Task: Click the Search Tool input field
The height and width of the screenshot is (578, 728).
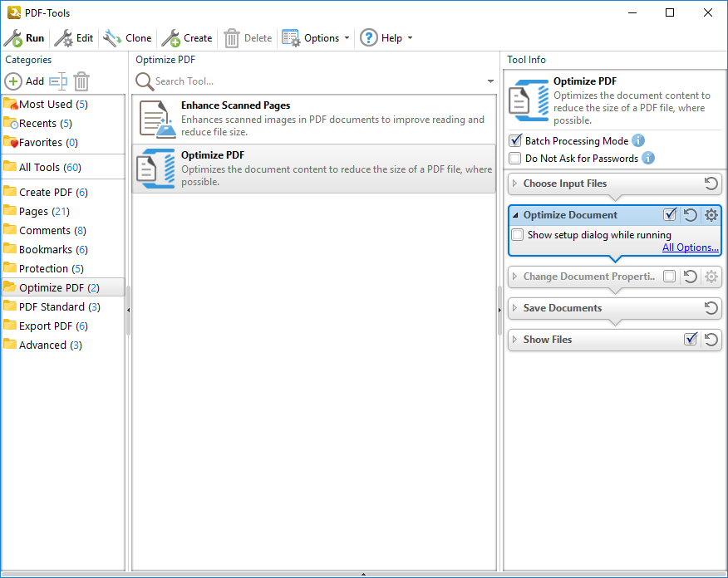Action: (x=316, y=81)
